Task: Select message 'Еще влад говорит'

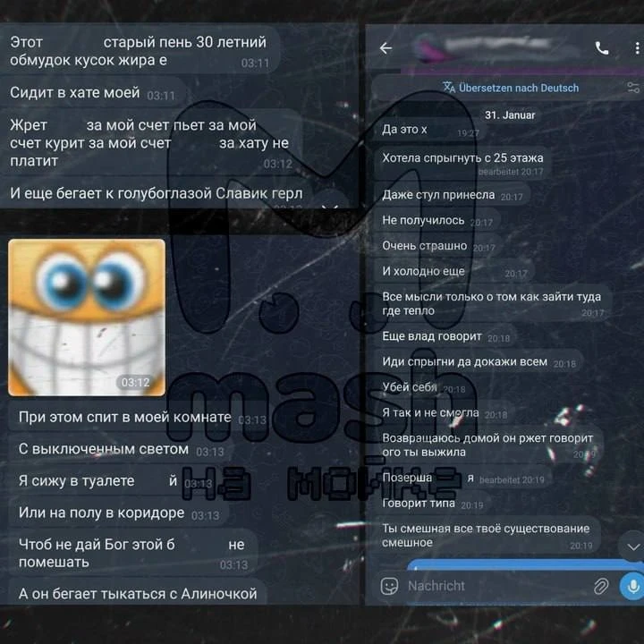Action: pyautogui.click(x=445, y=336)
